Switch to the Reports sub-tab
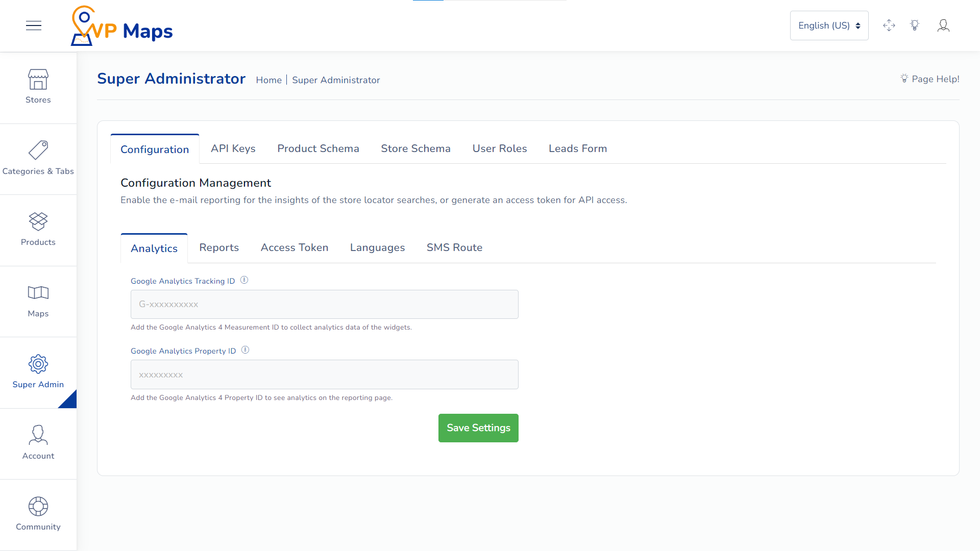This screenshot has width=980, height=551. point(219,247)
